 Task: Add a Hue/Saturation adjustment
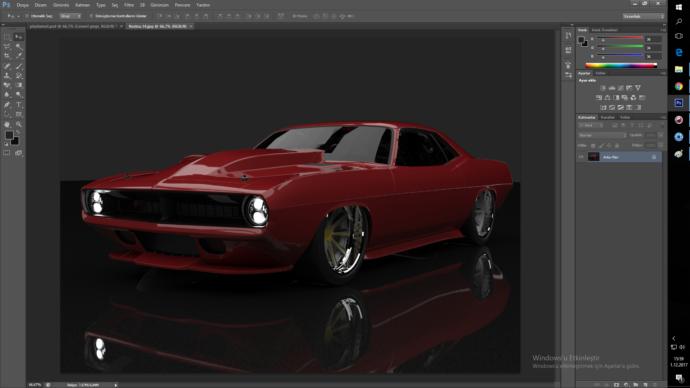599,98
